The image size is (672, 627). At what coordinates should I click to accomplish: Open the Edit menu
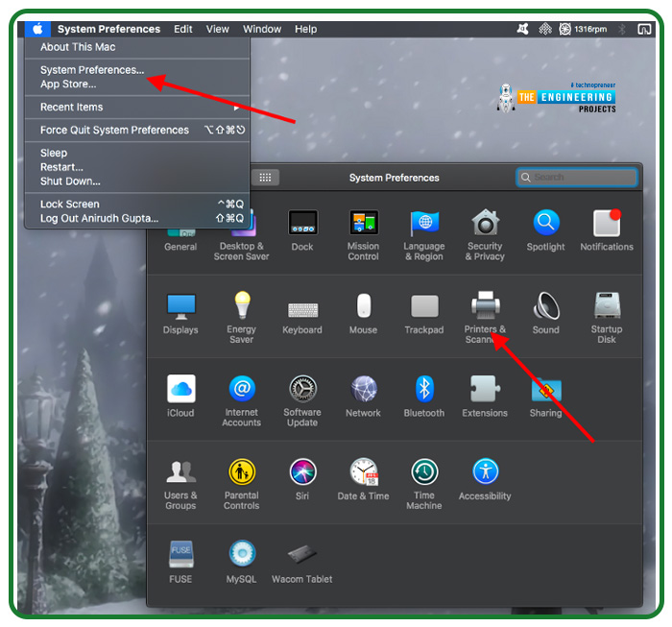click(x=183, y=29)
